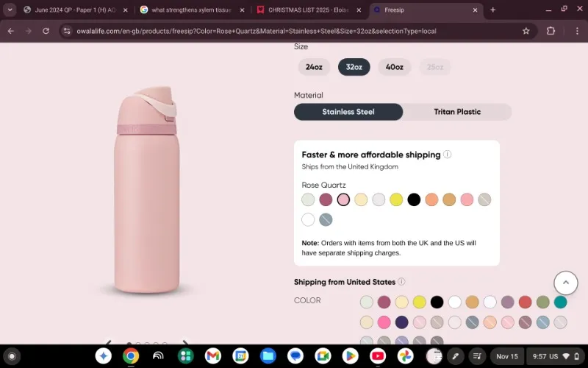Select Tritan Plastic material
Image resolution: width=588 pixels, height=368 pixels.
point(457,112)
